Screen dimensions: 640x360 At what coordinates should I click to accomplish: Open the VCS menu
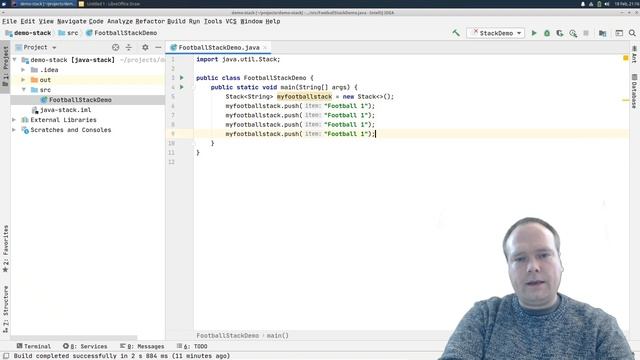point(231,21)
